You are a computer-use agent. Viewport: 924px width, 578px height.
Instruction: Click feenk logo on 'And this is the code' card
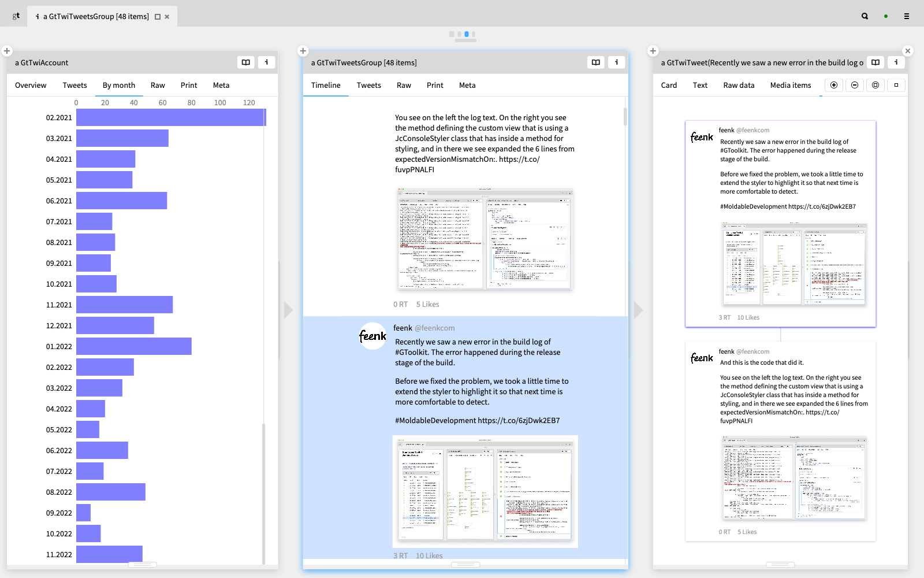[x=702, y=358]
